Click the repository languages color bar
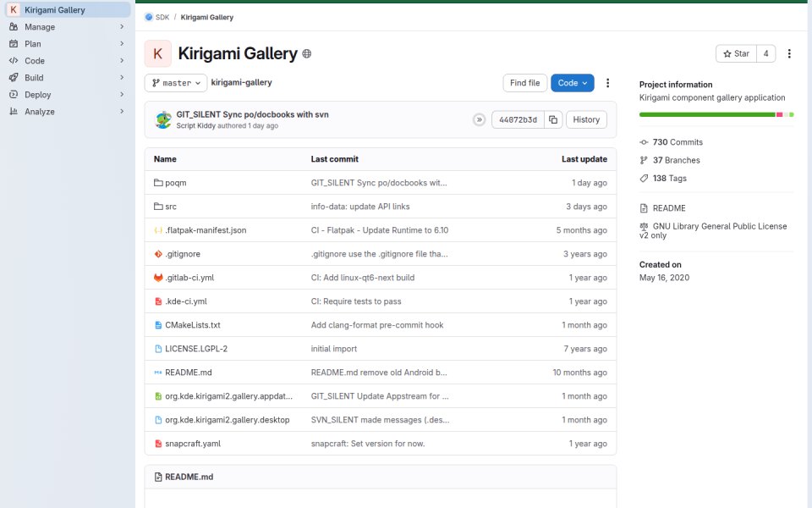 (716, 114)
